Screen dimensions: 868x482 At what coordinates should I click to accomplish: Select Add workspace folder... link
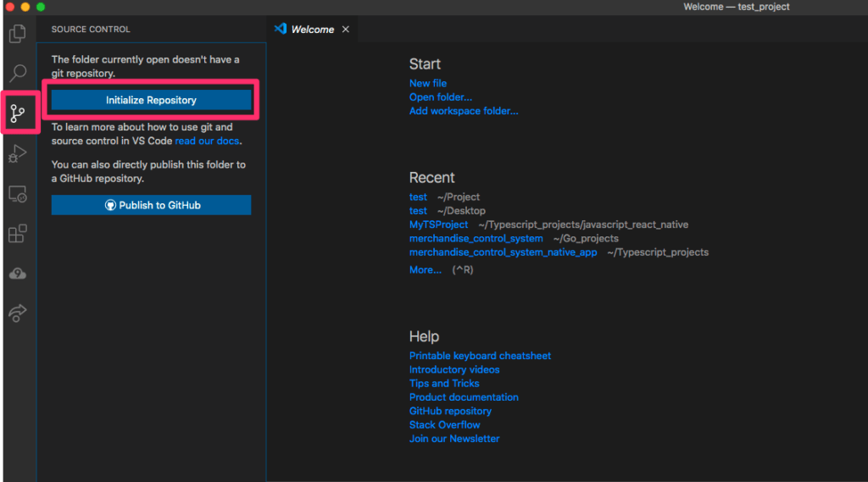(x=463, y=111)
